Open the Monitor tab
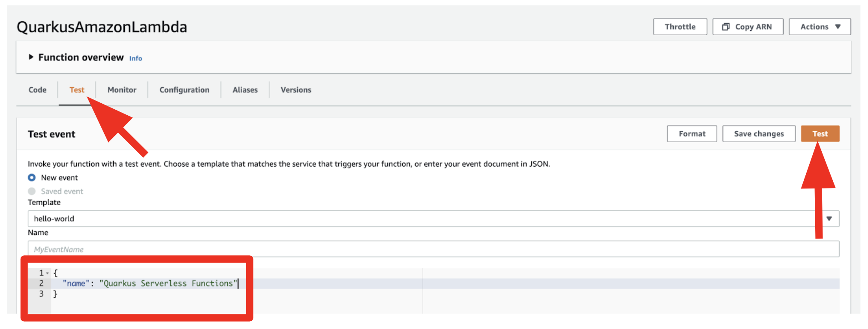 click(x=122, y=90)
